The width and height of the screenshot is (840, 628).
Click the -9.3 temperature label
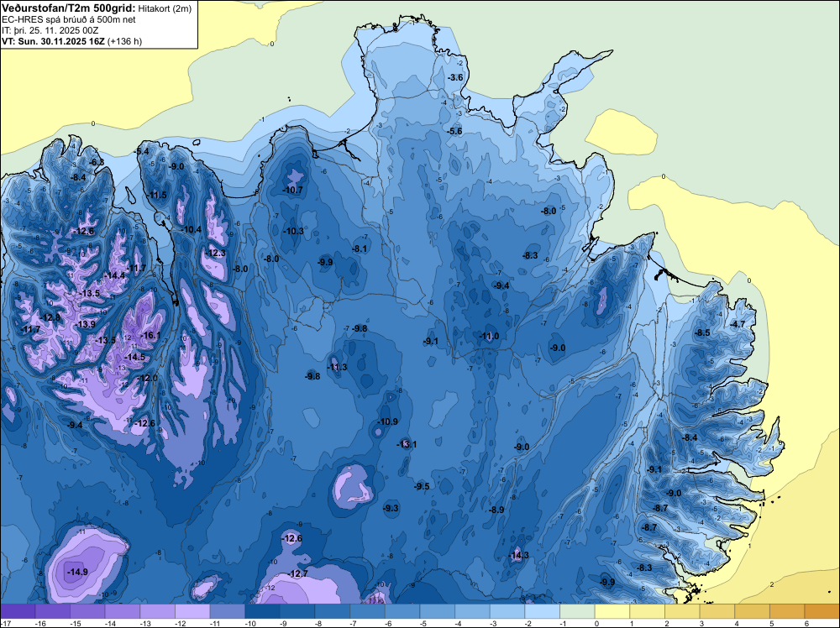(391, 508)
